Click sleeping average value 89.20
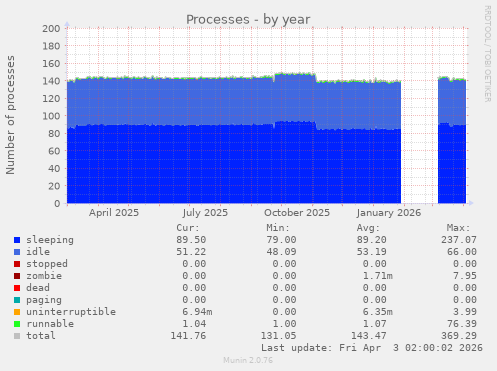Viewport: 497px width, 371px height. click(x=371, y=240)
